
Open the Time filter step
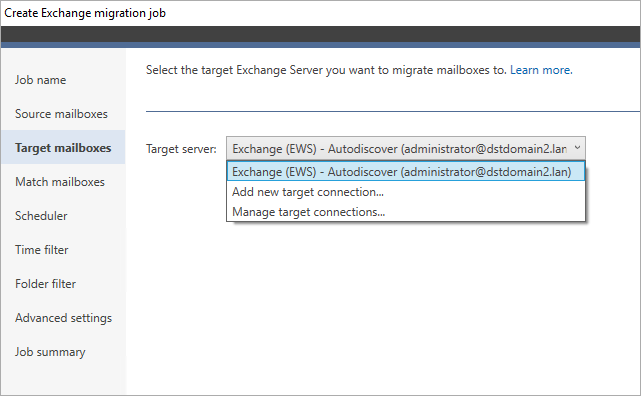(x=42, y=249)
